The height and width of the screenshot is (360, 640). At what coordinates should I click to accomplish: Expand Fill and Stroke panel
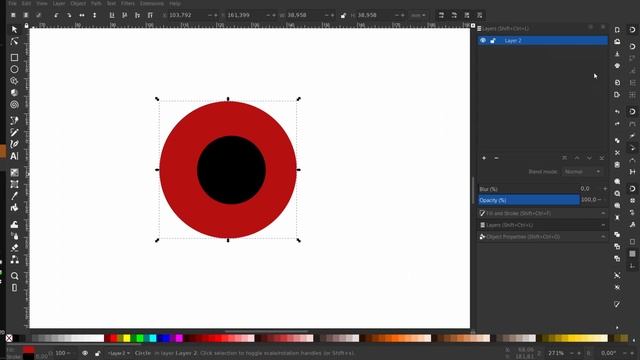[542, 213]
